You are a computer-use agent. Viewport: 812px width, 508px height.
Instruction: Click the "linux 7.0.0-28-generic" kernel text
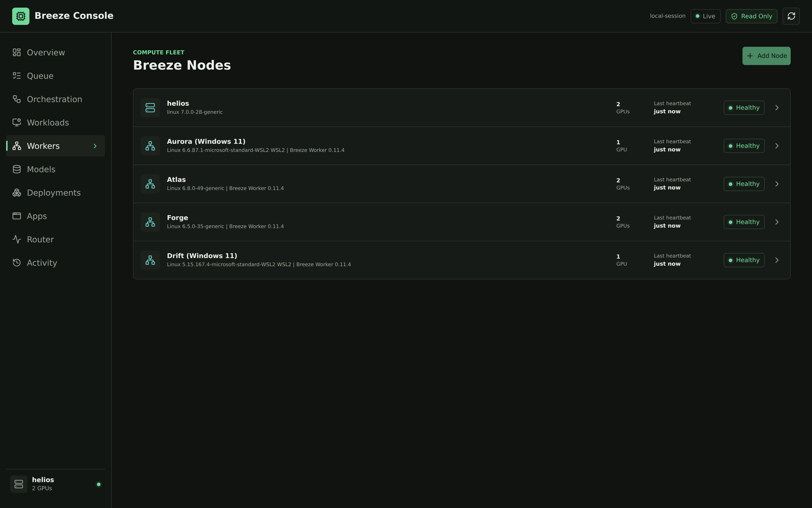coord(195,112)
